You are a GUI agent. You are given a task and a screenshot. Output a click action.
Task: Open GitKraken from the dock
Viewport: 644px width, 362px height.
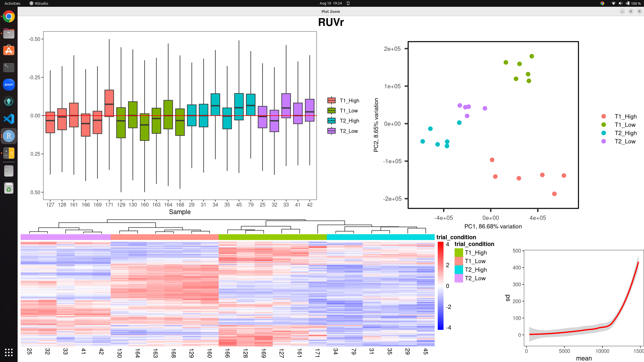coord(9,102)
